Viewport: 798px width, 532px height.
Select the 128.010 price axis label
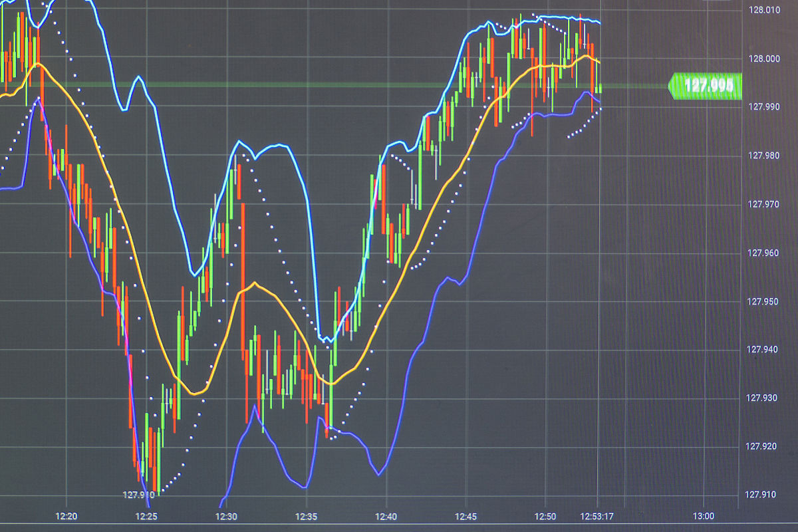764,10
